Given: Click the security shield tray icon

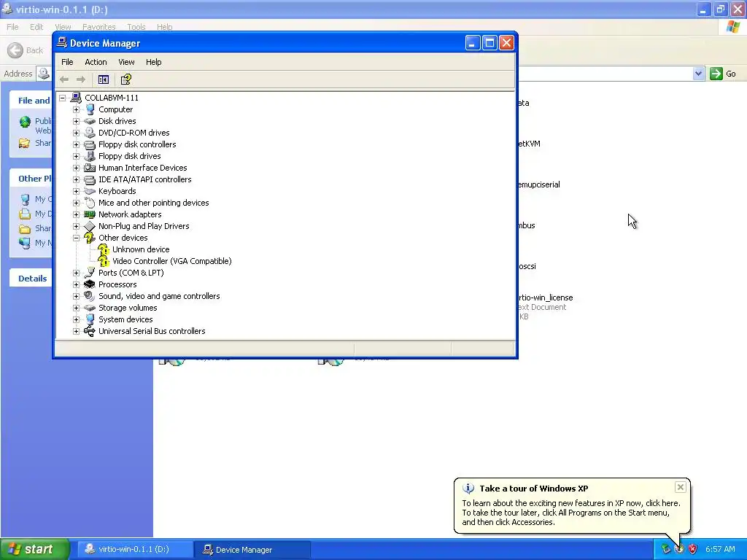Looking at the screenshot, I should (x=693, y=550).
